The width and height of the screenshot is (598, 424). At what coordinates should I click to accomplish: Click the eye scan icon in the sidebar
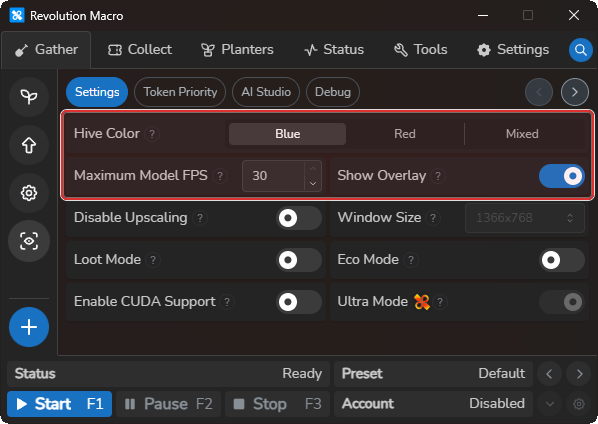pos(29,241)
